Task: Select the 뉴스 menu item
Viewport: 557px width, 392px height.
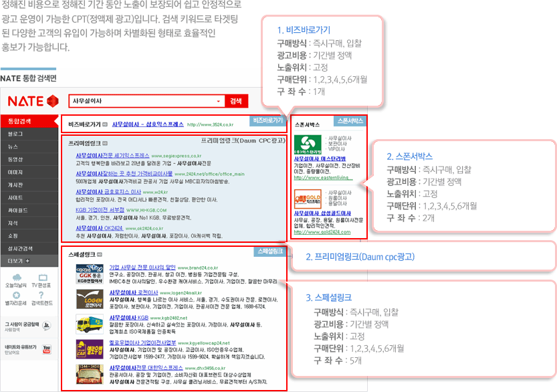Action: coord(29,146)
